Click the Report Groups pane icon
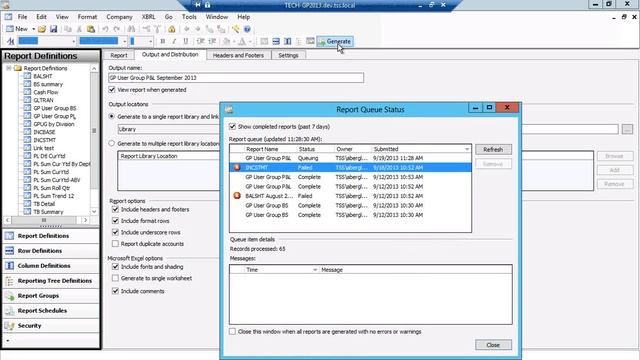The width and height of the screenshot is (640, 360). [x=9, y=296]
